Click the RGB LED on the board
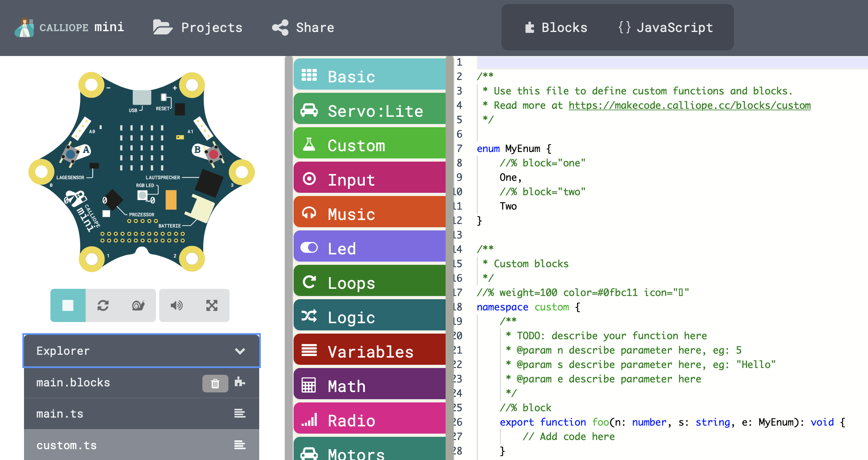Viewport: 868px width, 460px height. [142, 195]
